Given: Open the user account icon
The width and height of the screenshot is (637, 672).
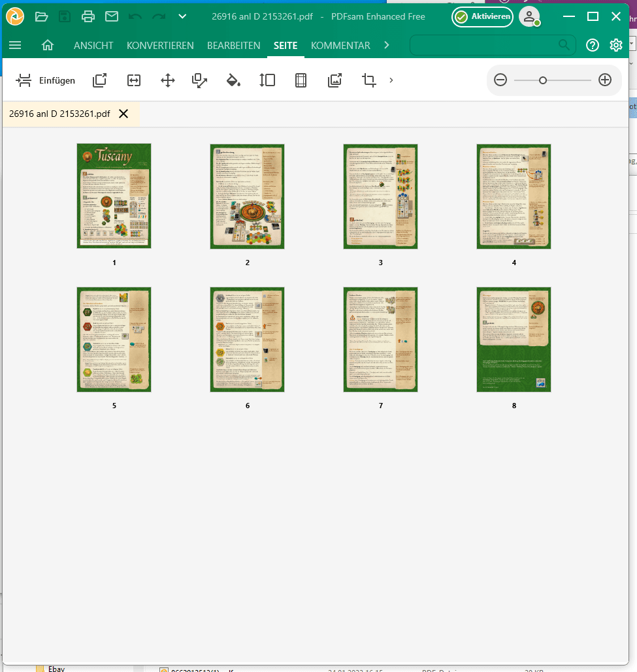Looking at the screenshot, I should [x=529, y=17].
